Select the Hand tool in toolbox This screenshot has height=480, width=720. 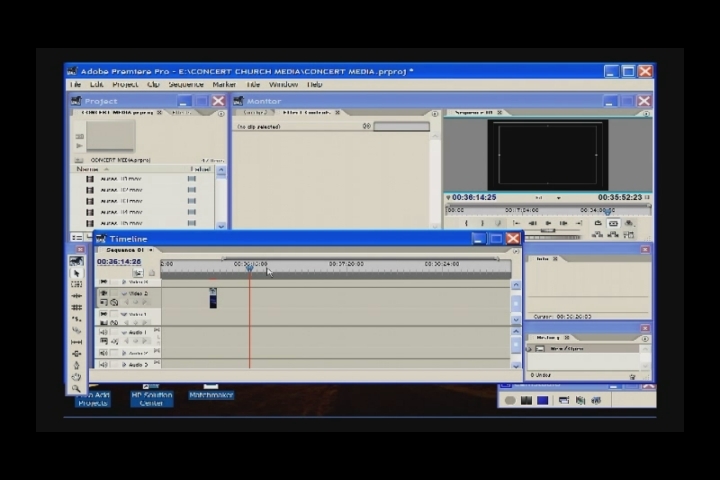point(77,377)
